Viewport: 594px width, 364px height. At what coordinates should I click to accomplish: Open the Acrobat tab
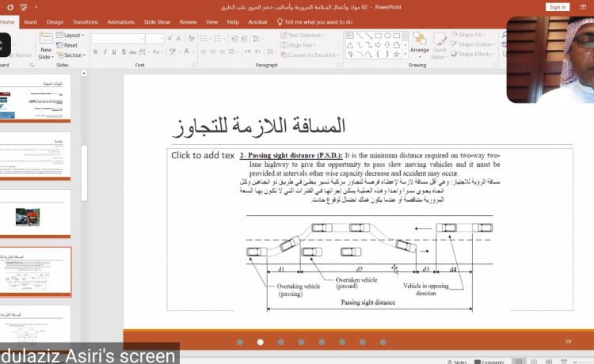[x=257, y=22]
